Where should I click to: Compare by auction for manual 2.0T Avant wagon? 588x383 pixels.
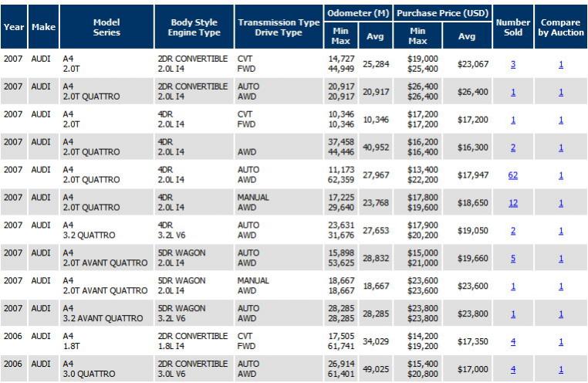(x=561, y=286)
